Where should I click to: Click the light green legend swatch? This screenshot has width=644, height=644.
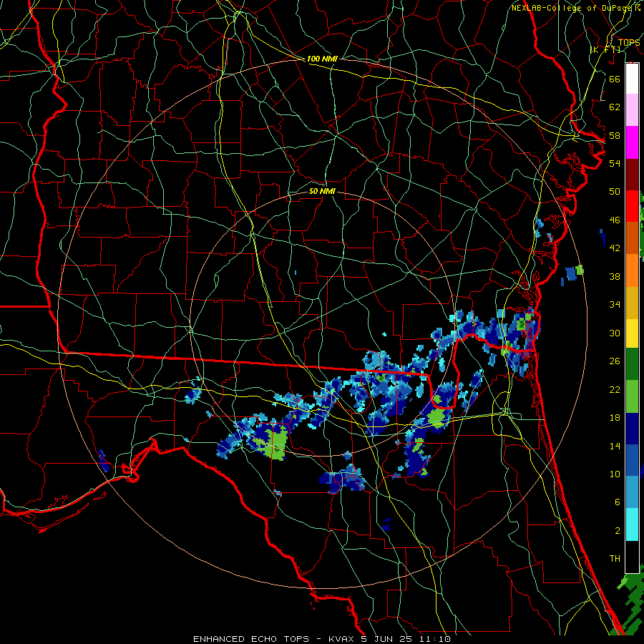[x=632, y=396]
